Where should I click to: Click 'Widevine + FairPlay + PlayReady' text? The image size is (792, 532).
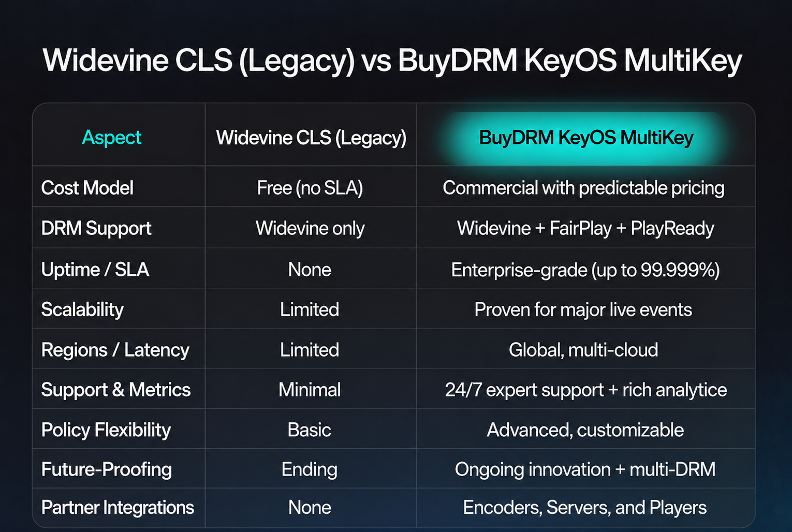[585, 228]
